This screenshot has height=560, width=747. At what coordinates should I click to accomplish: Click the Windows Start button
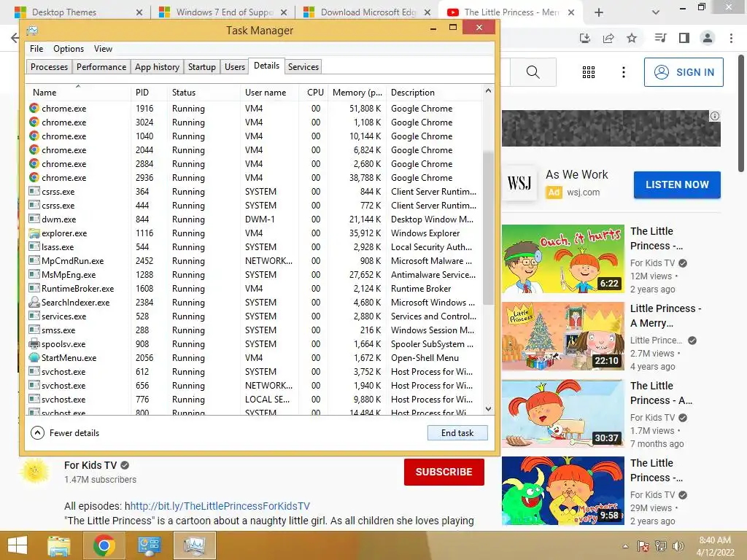[x=18, y=545]
